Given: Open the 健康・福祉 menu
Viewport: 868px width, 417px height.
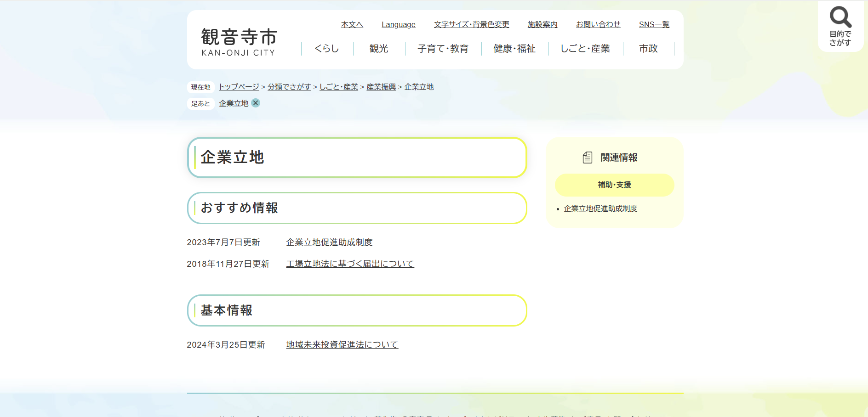Looking at the screenshot, I should 514,49.
